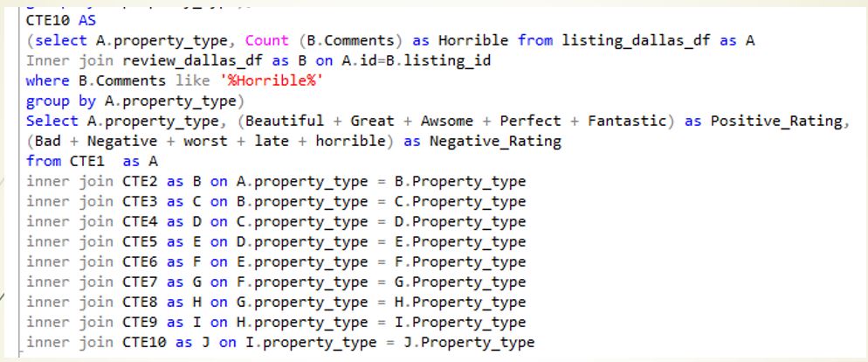Click 'E.Property_type' on the CTE5 line
The width and height of the screenshot is (868, 362).
pyautogui.click(x=460, y=242)
